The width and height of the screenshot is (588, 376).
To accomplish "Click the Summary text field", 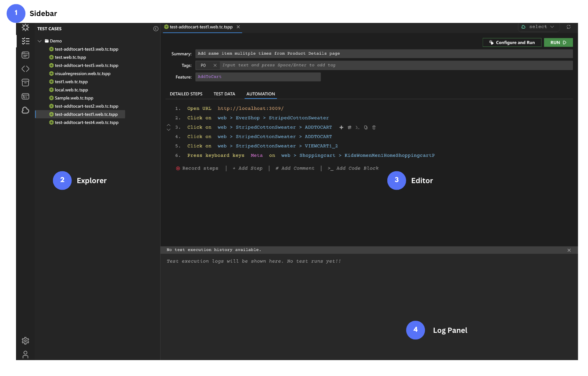I will click(384, 54).
